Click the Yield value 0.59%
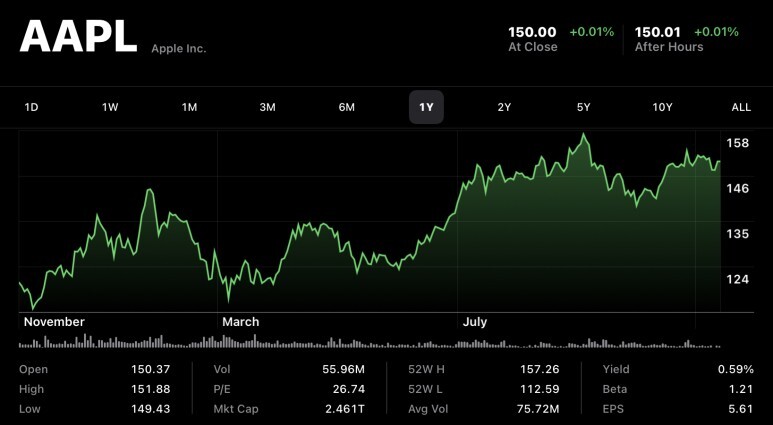The height and width of the screenshot is (425, 773). 736,369
